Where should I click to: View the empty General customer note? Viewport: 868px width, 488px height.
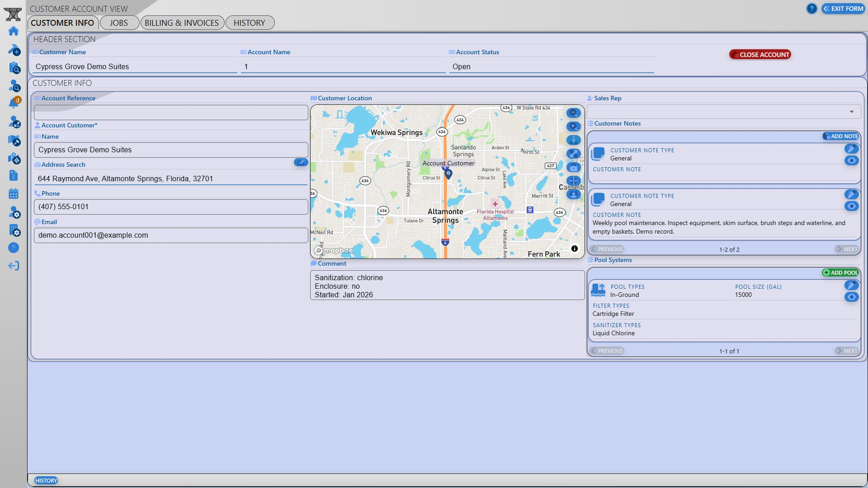[x=851, y=160]
